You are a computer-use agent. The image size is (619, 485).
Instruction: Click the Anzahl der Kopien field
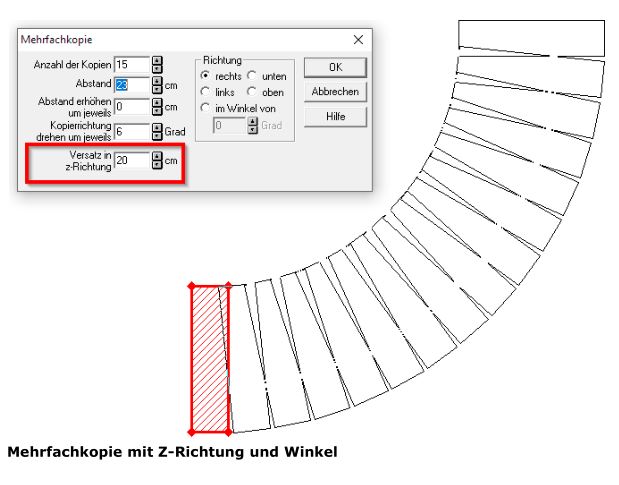[x=132, y=65]
